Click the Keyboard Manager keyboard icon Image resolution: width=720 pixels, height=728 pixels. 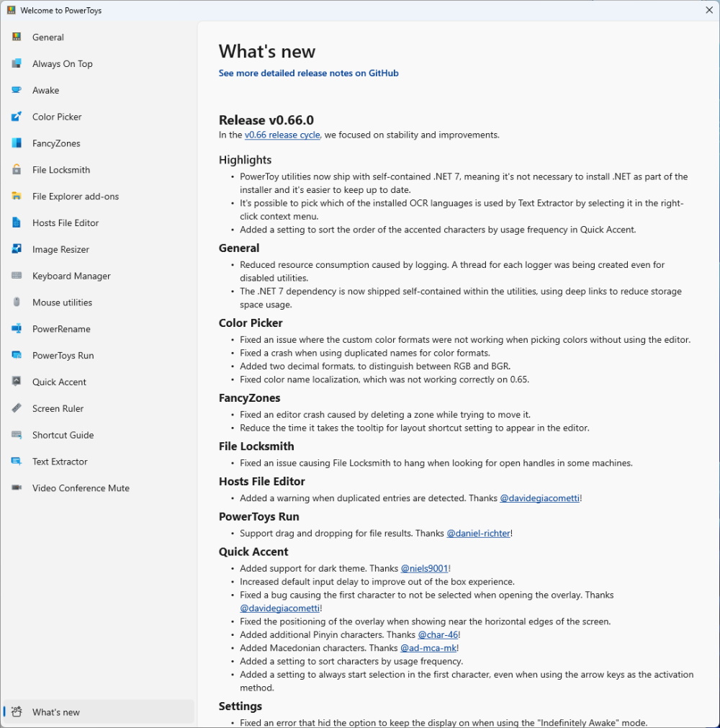click(x=17, y=275)
